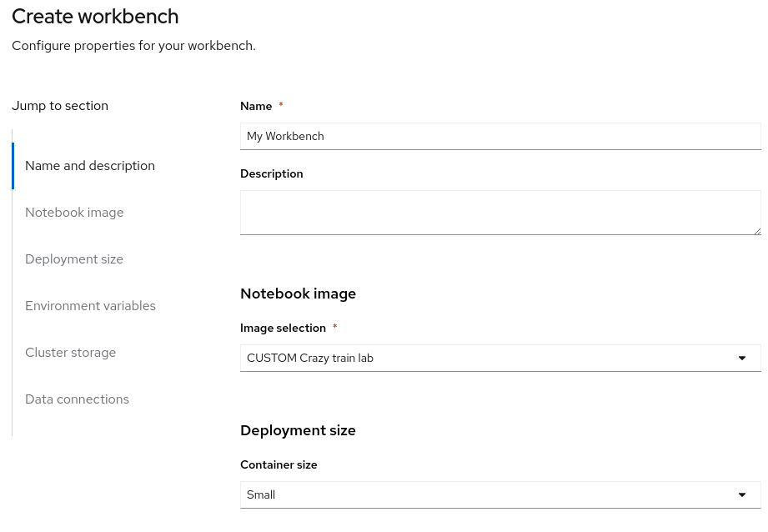The height and width of the screenshot is (532, 768).
Task: Open Data connections from the sidebar
Action: tap(77, 399)
